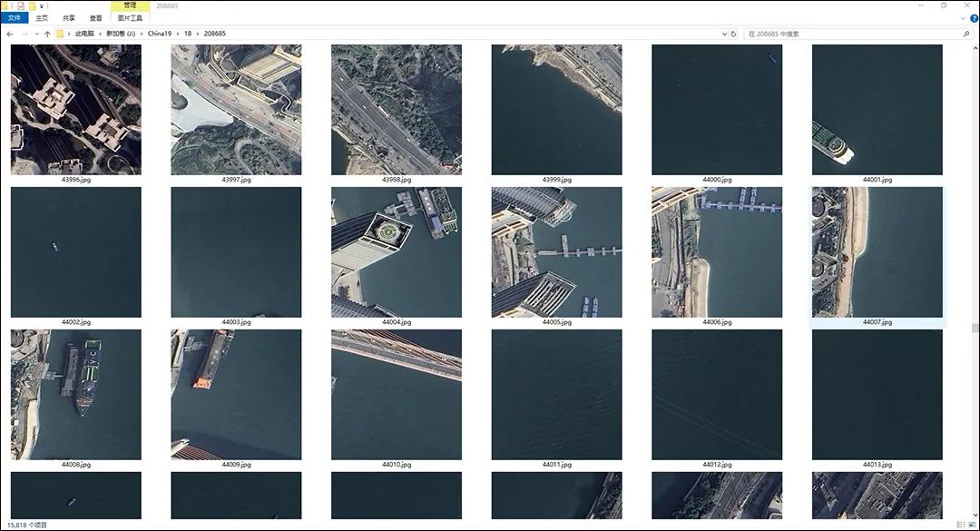Click the New Folder icon in quick access toolbar
The image size is (980, 531).
[x=32, y=5]
